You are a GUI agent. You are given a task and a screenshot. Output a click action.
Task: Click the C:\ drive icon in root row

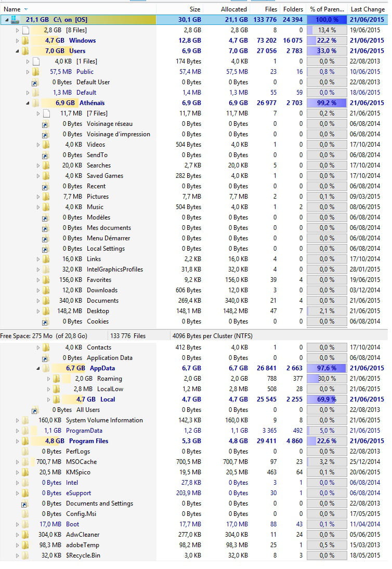[15, 20]
